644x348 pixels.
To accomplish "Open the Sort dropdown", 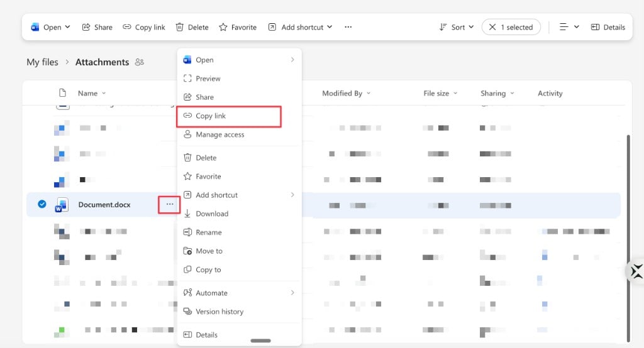I will (457, 27).
